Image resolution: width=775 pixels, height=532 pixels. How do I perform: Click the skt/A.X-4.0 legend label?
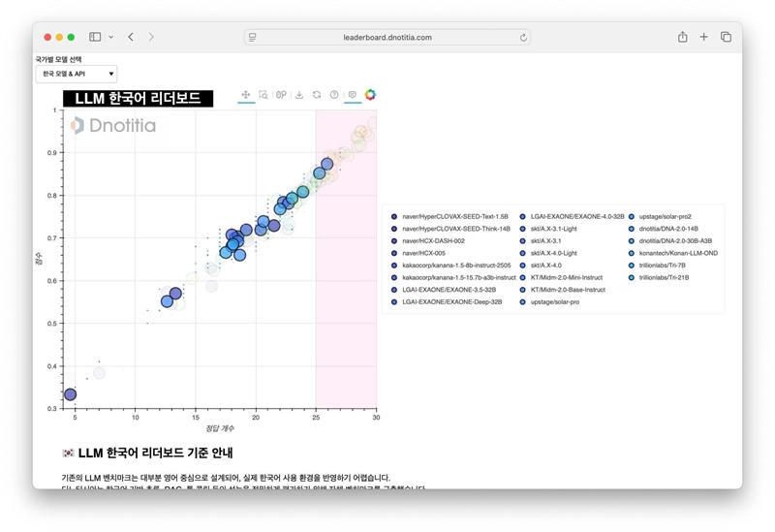(x=546, y=266)
